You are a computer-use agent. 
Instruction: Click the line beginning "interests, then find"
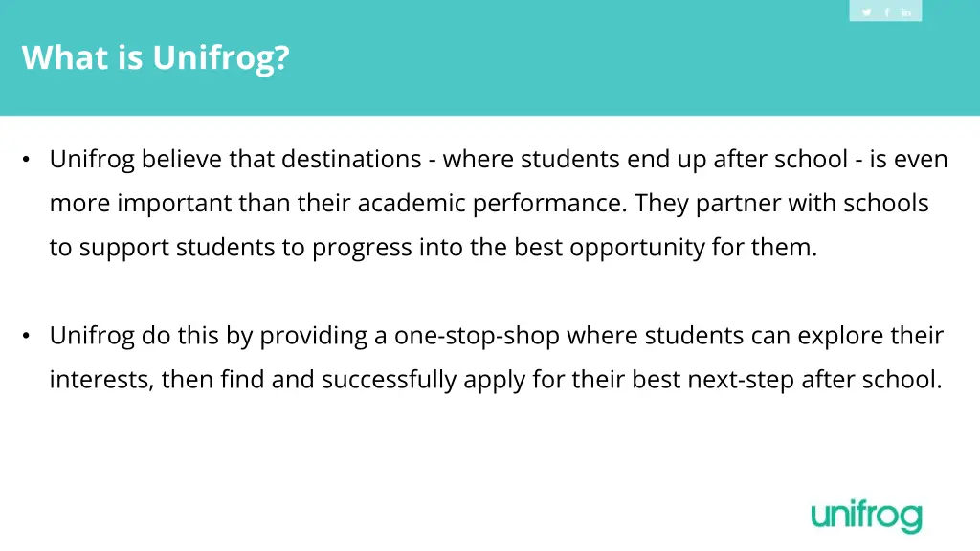pyautogui.click(x=495, y=380)
